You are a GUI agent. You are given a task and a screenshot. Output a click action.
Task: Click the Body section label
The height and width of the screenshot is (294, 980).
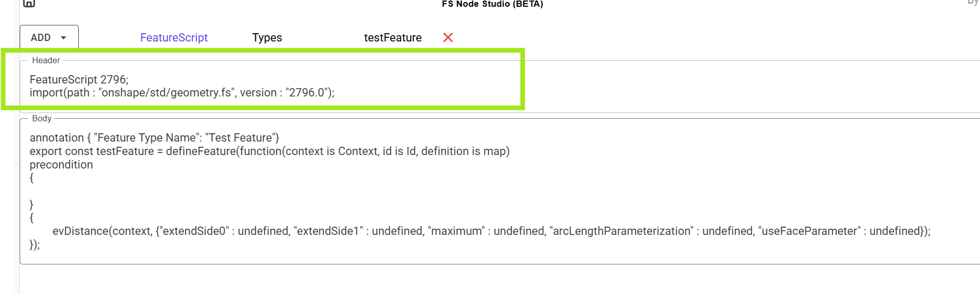point(41,118)
